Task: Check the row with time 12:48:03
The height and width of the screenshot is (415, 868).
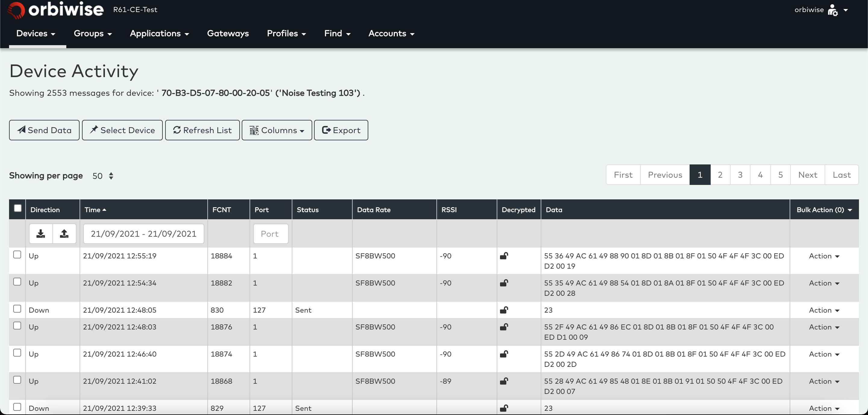Action: coord(17,326)
